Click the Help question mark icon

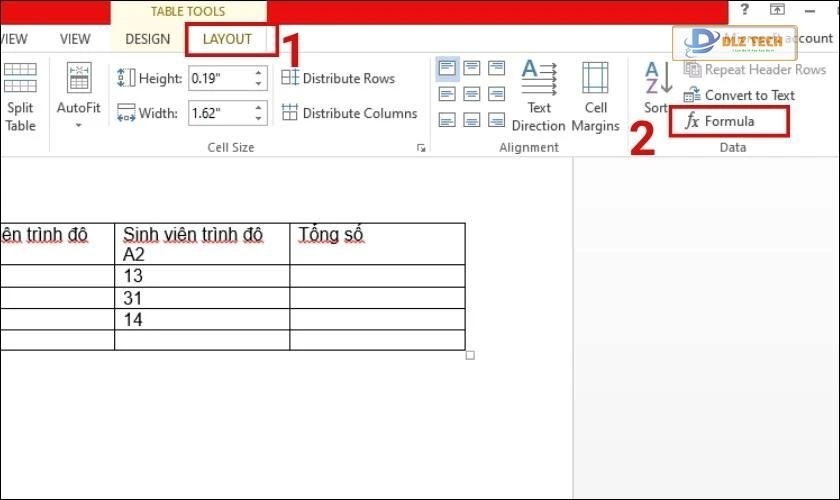[x=744, y=9]
